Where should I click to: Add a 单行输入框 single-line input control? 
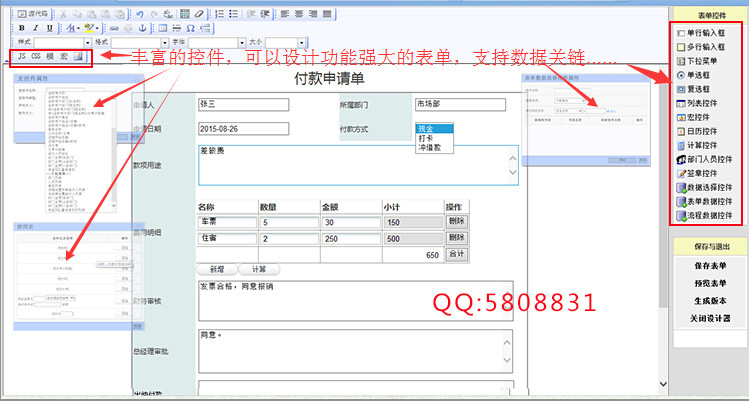click(701, 33)
